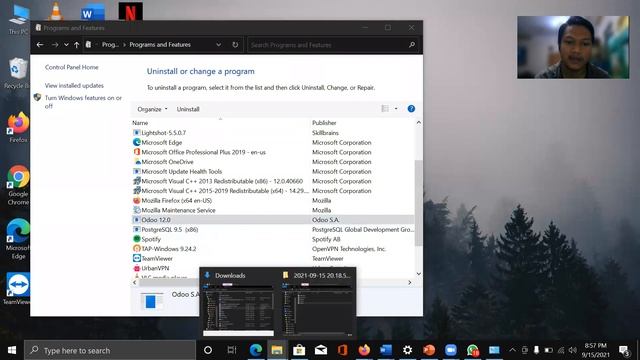Click the volume speaker tray icon
Viewport: 640px width, 360px height.
point(573,350)
